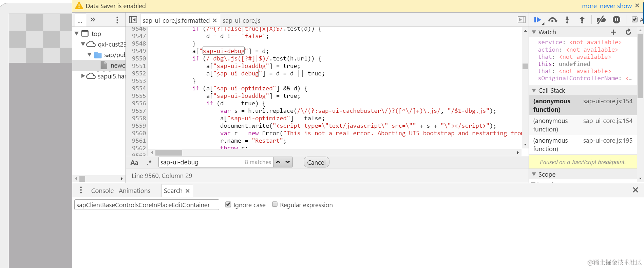Click the code editor vertical scrollbar
The image size is (644, 268).
click(525, 66)
